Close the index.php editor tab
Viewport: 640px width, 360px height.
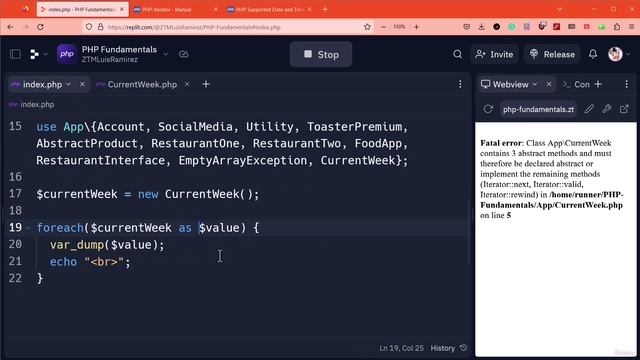point(82,84)
